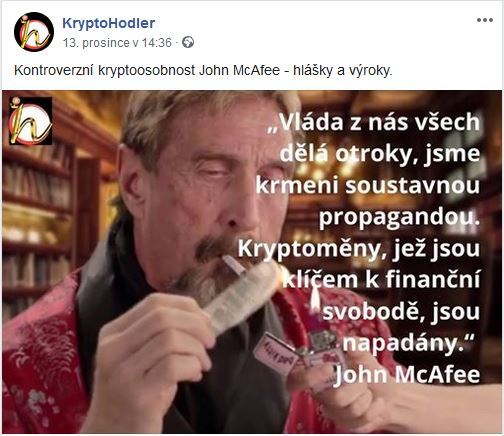Open the KryptoHodler profile avatar
Image resolution: width=504 pixels, height=436 pixels.
coord(34,32)
